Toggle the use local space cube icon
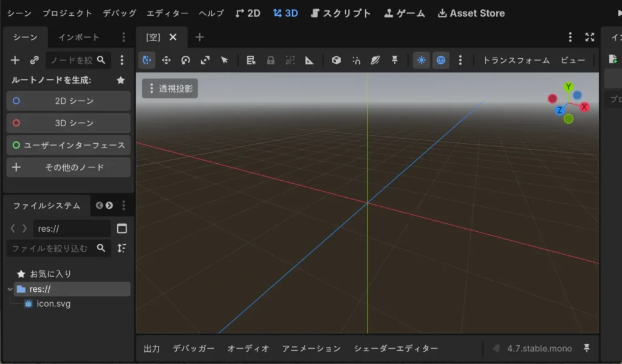 tap(337, 60)
